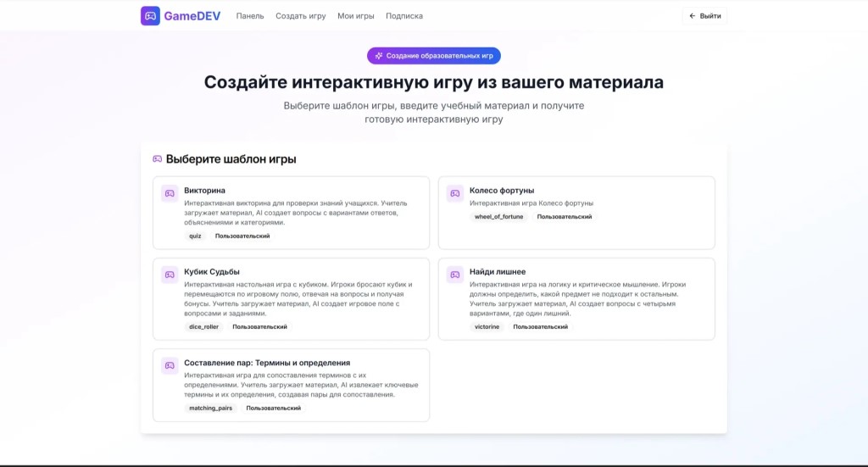Open the Панель menu item
This screenshot has width=868, height=467.
coord(250,16)
